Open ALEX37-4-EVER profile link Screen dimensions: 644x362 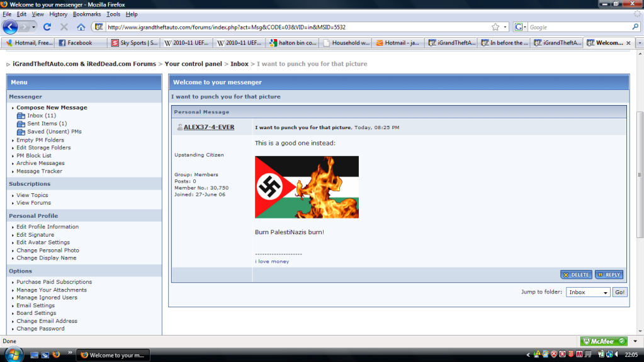coord(209,127)
